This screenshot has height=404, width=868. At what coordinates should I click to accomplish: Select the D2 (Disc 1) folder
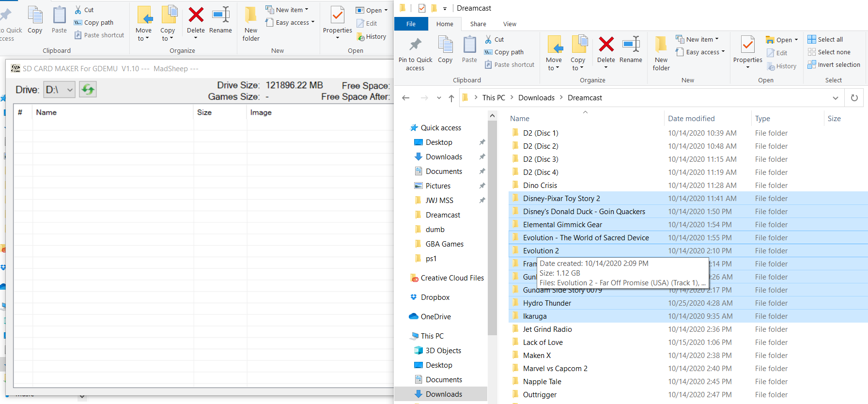[541, 133]
